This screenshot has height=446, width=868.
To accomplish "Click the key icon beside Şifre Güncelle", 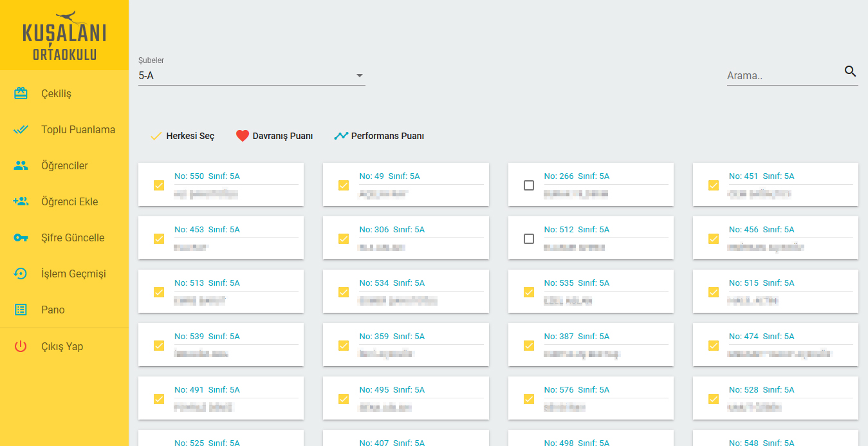I will (21, 237).
